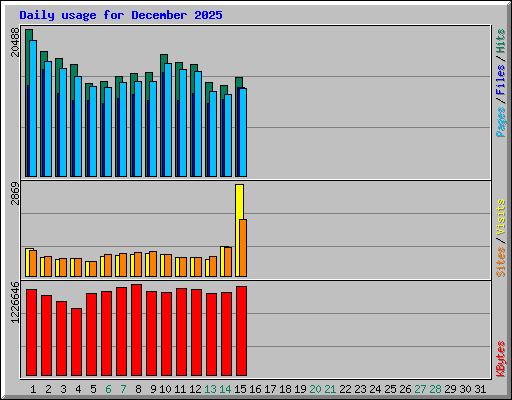The image size is (512, 400).
Task: Click the cyan Pages bar for day 1
Action: click(x=33, y=108)
